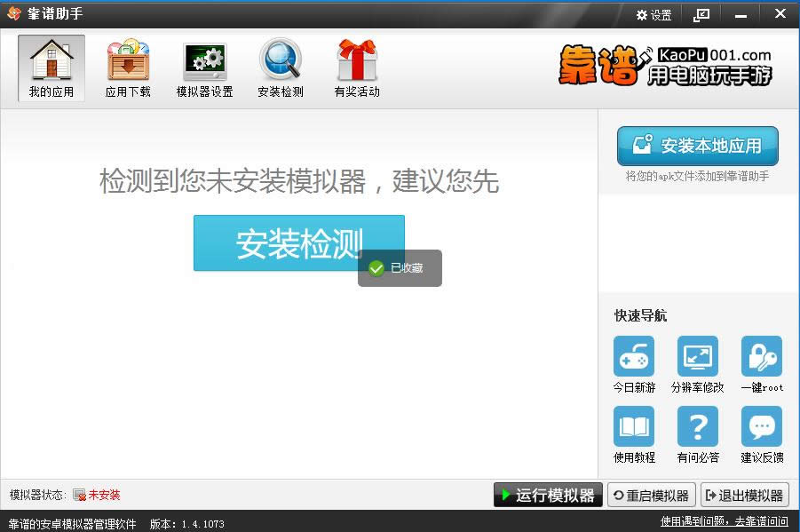Click the 安装本地应用 button

[698, 146]
